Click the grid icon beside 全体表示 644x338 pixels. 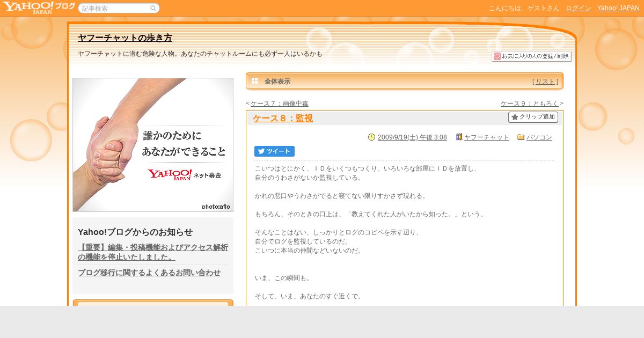[x=255, y=81]
